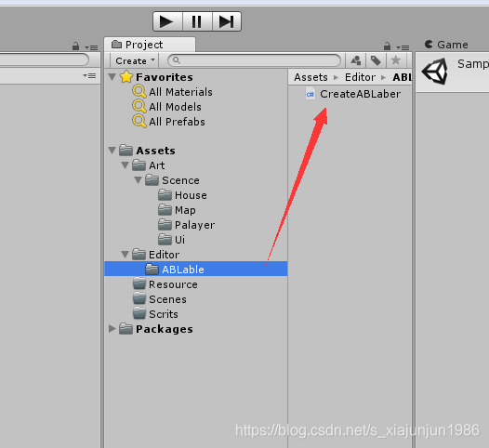Open the Project panel options menu
489x448 pixels.
[x=403, y=47]
